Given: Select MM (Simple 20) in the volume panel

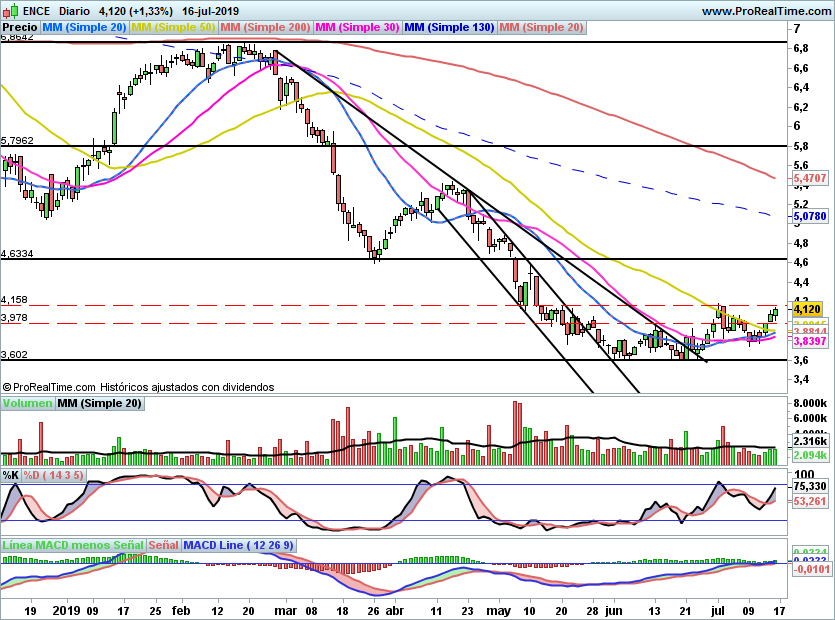Looking at the screenshot, I should coord(99,404).
